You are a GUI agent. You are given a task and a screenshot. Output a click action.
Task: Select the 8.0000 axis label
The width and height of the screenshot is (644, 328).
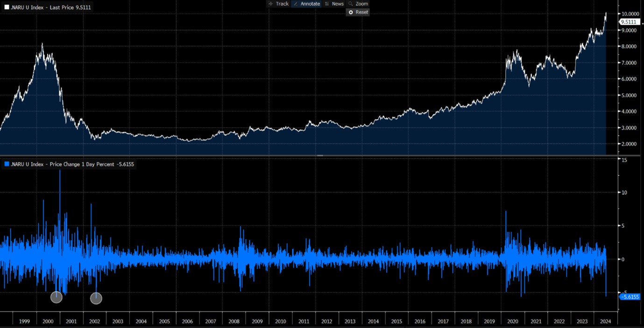[629, 47]
